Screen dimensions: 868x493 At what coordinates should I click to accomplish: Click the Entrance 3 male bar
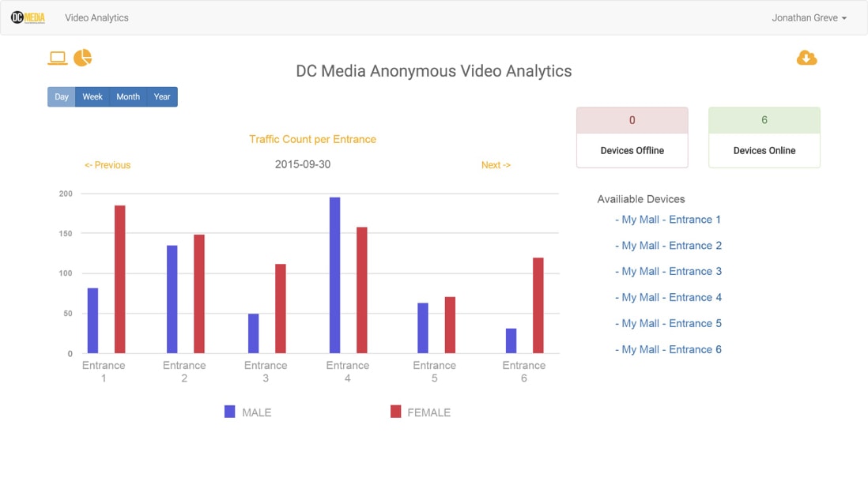253,333
